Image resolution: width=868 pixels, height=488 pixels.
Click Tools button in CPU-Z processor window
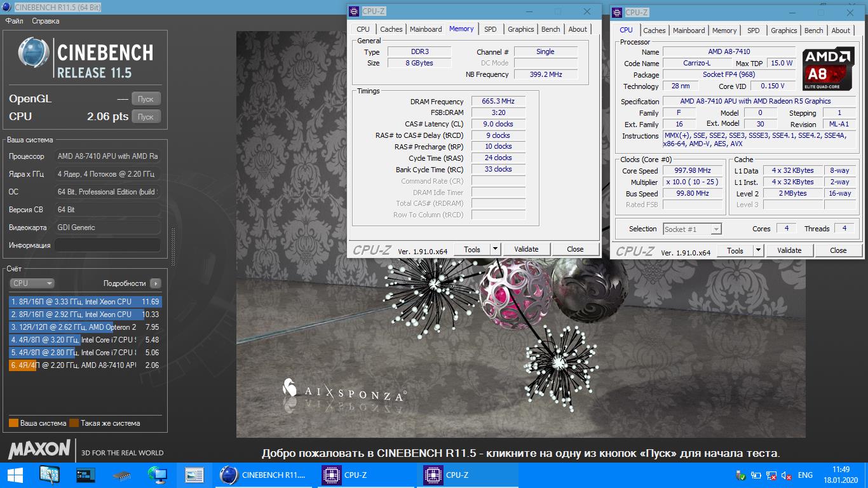click(x=735, y=251)
